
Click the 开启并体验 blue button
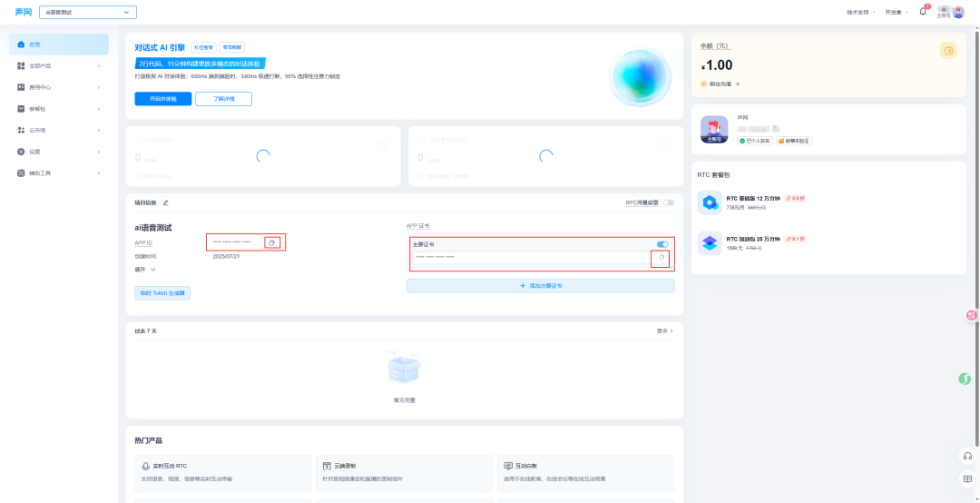(x=163, y=99)
